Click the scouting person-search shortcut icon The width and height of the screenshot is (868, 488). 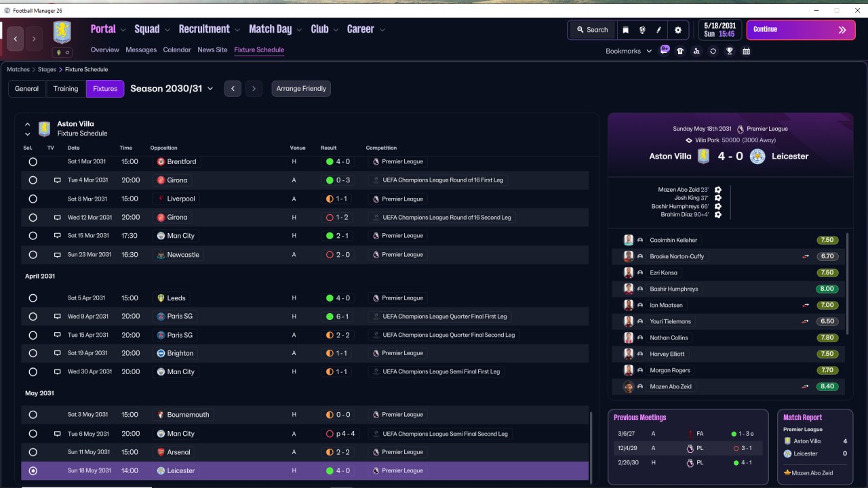(696, 51)
